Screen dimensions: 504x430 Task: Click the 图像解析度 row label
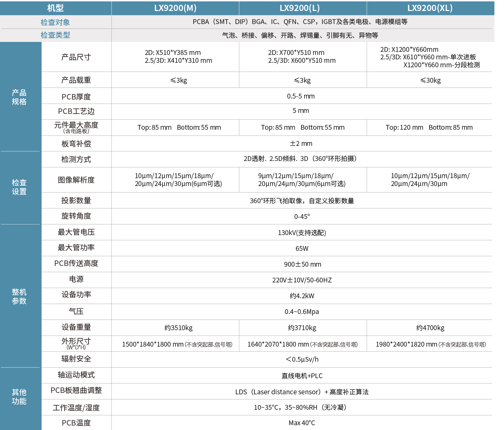[x=76, y=180]
